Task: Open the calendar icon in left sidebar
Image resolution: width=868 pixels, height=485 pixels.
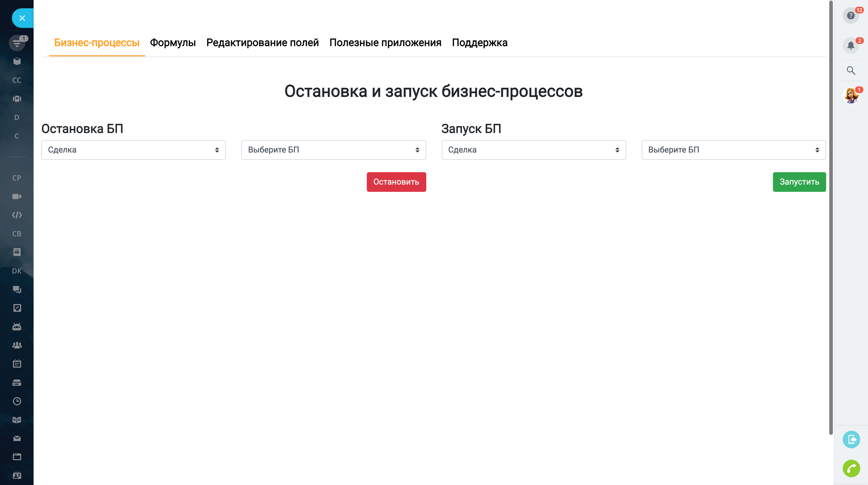Action: coord(17,363)
